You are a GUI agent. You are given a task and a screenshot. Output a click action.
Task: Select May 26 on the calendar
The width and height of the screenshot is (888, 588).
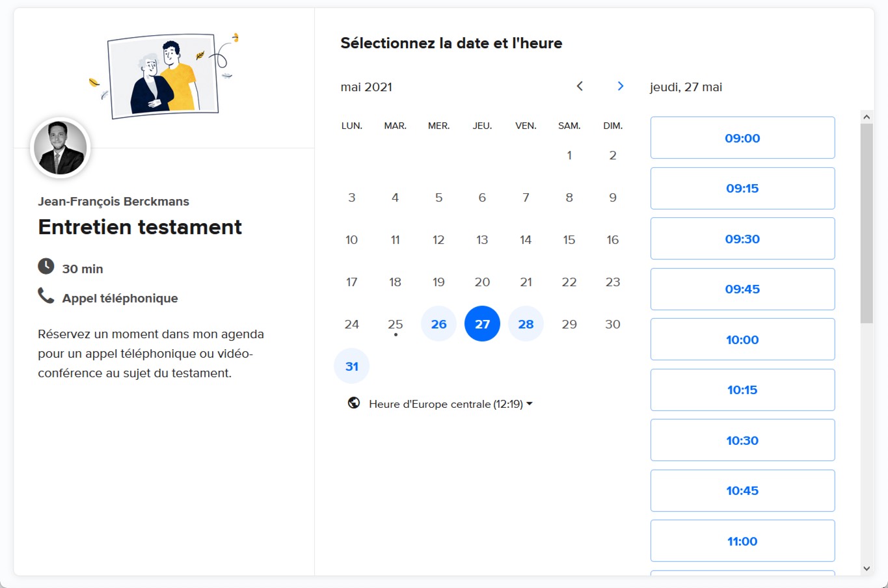coord(438,324)
